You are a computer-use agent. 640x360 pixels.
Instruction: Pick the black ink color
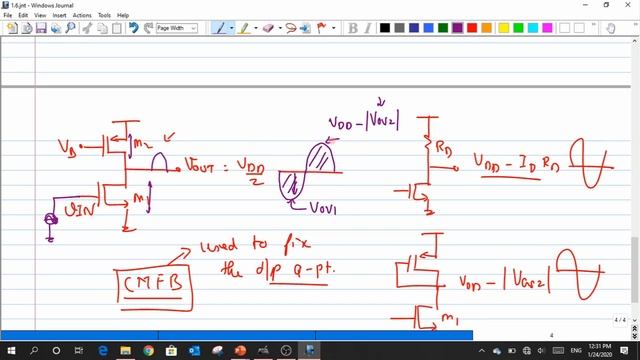[384, 28]
